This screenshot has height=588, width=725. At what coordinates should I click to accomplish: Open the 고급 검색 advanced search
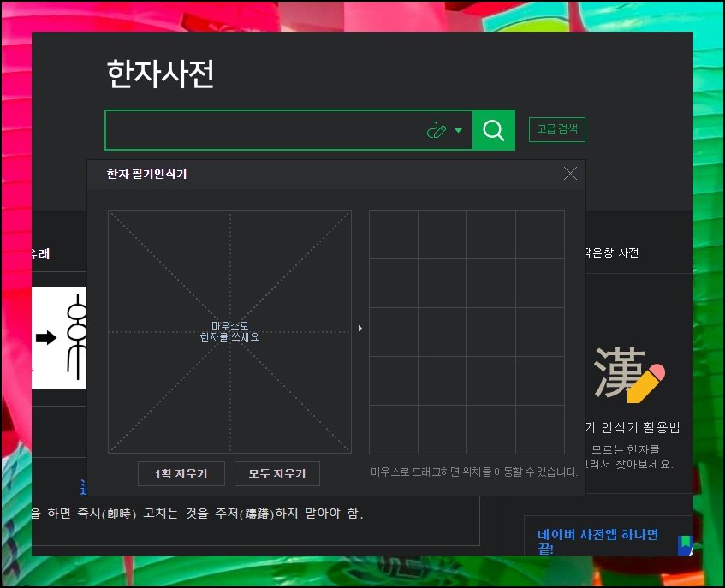(x=557, y=129)
